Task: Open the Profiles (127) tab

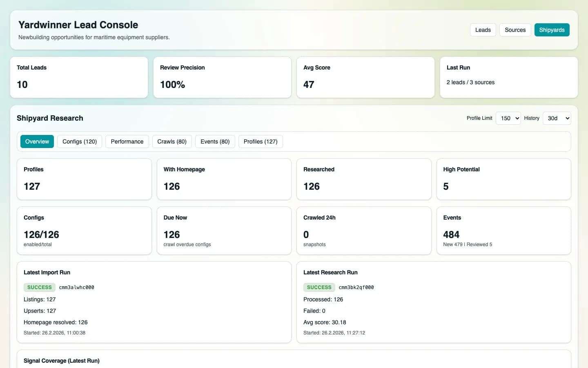Action: tap(261, 141)
